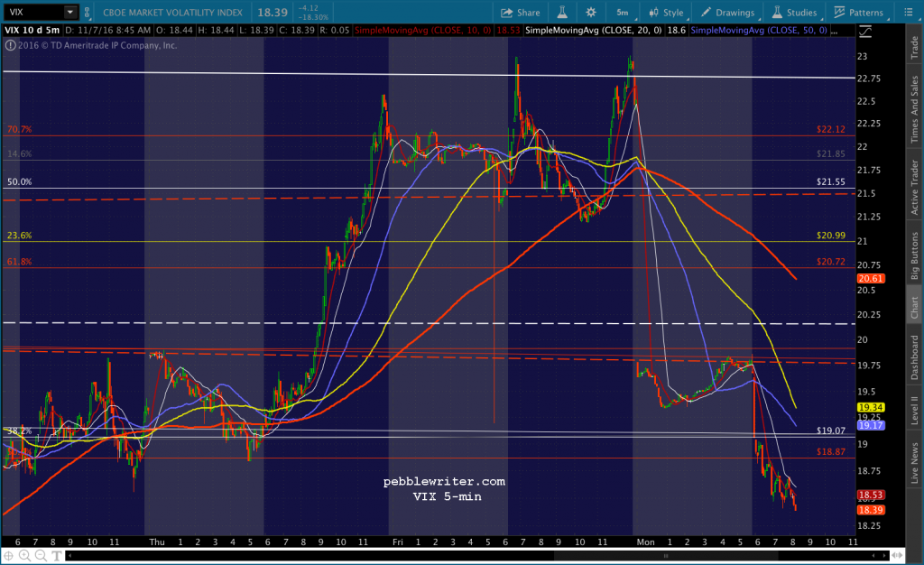This screenshot has height=565, width=924.
Task: Click the 18.39 last price bubble
Action: point(871,510)
